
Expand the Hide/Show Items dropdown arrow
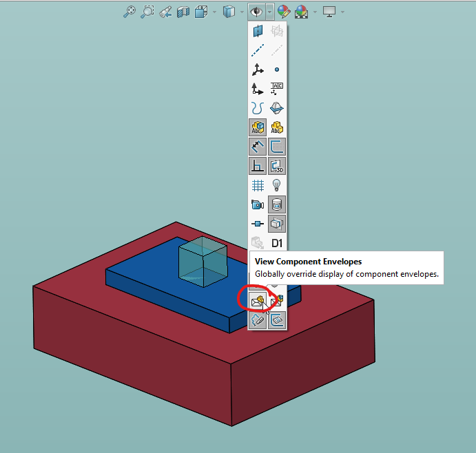270,12
